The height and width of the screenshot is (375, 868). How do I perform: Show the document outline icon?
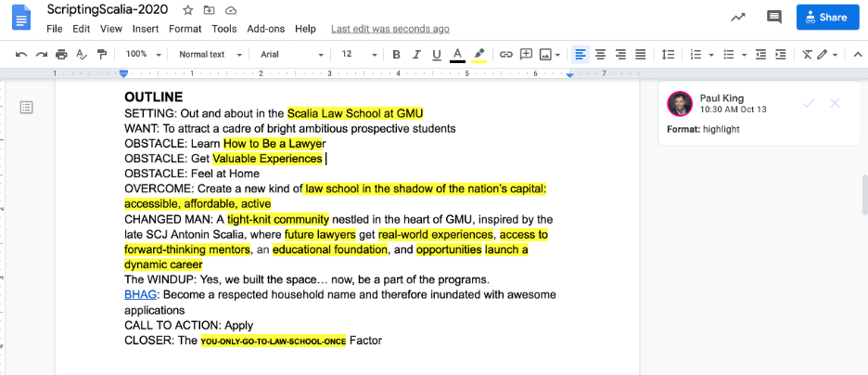26,108
